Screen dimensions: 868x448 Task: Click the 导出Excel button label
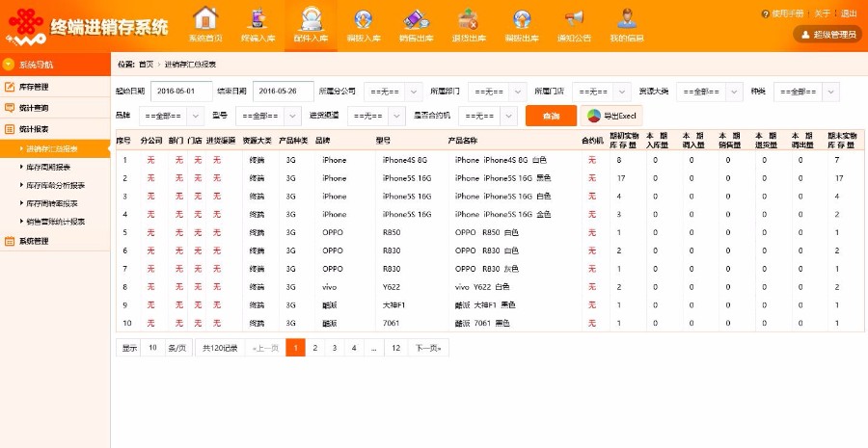620,117
